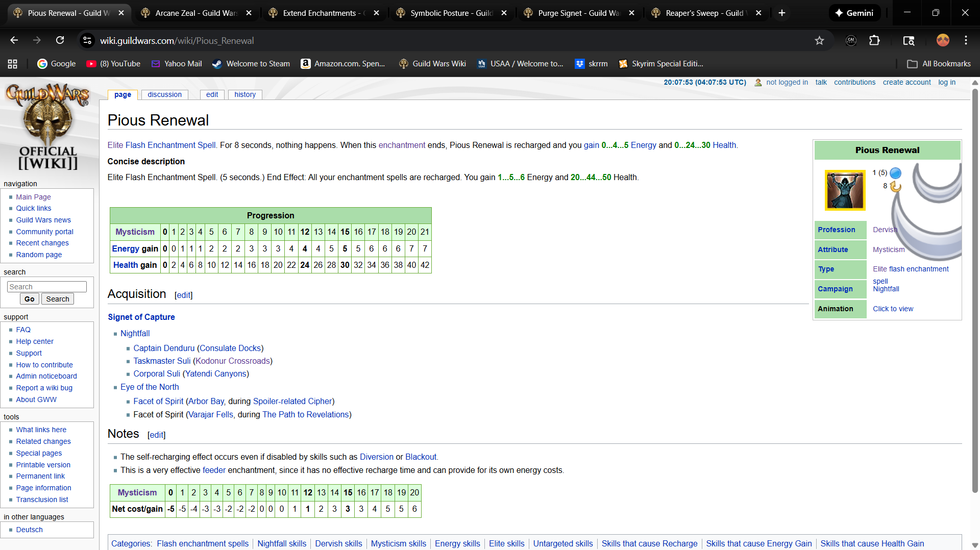Open the Corporal Suli link
The image size is (980, 550).
(157, 373)
